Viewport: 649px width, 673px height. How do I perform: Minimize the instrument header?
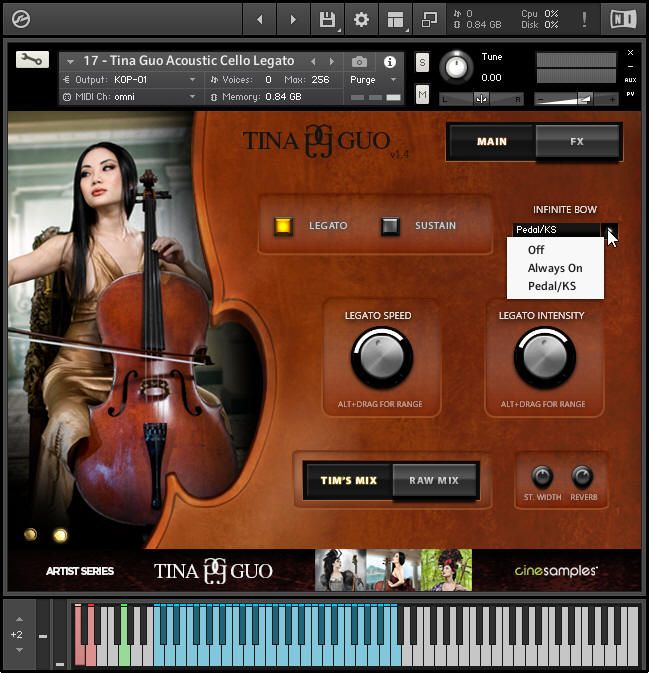pyautogui.click(x=630, y=67)
